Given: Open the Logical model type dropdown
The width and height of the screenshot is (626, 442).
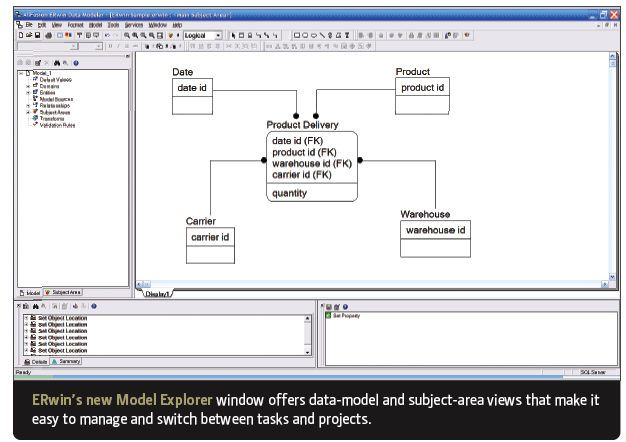Looking at the screenshot, I should [218, 35].
